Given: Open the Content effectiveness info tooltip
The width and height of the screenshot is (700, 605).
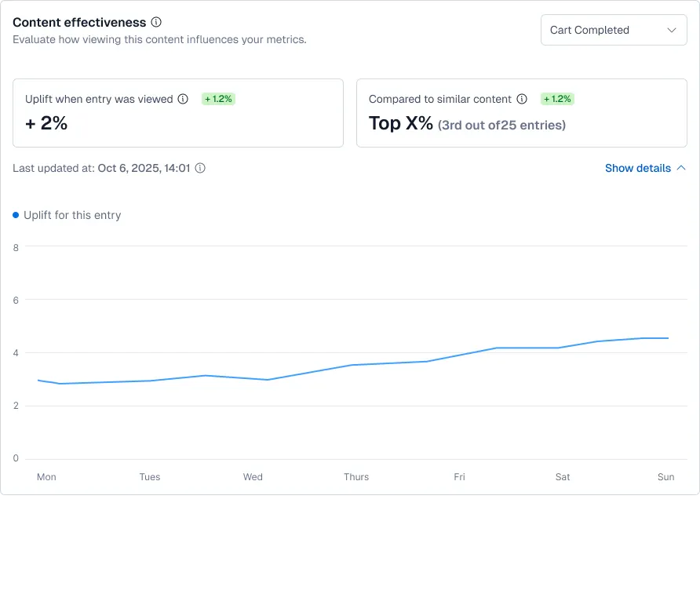Looking at the screenshot, I should coord(155,22).
